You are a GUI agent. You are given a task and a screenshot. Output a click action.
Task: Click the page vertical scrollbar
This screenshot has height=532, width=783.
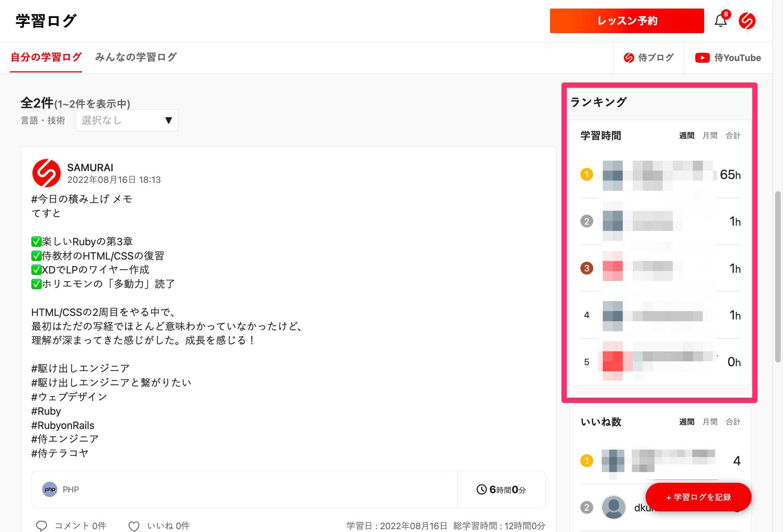[778, 276]
